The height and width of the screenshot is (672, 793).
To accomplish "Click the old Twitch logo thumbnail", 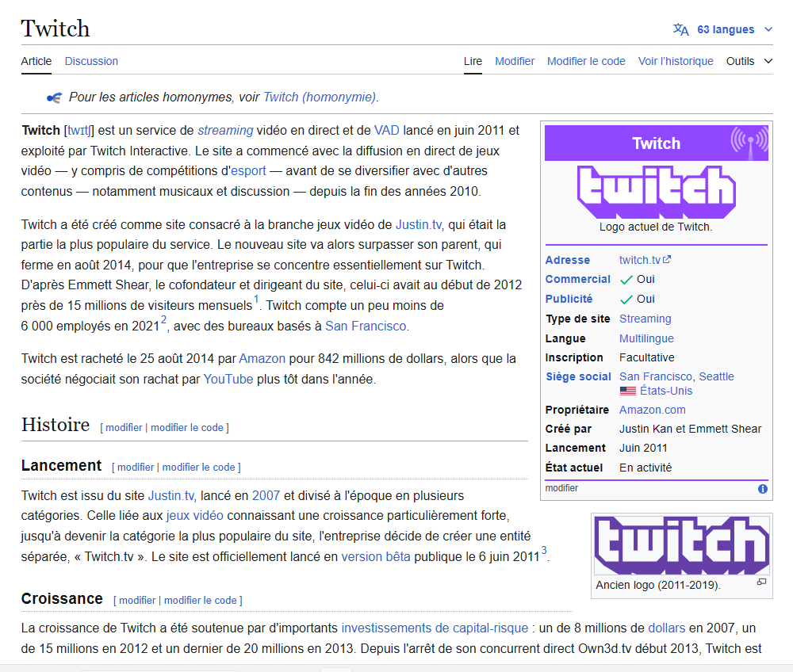I will [x=681, y=545].
